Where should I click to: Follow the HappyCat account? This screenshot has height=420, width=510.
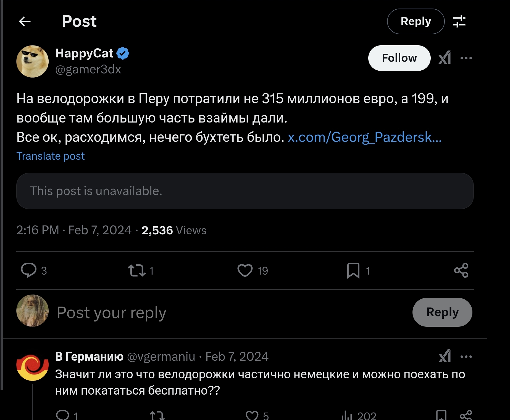(x=399, y=58)
